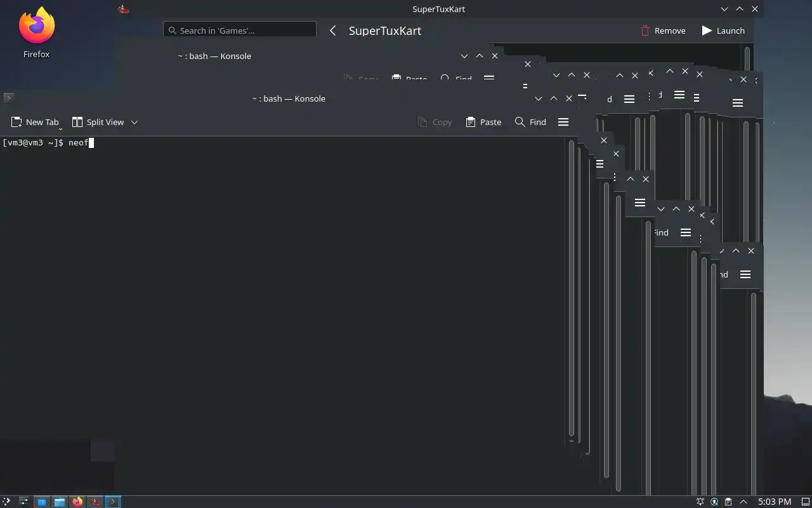Click the sliders settings icon beside the launcher
Image resolution: width=812 pixels, height=508 pixels.
coord(23,502)
